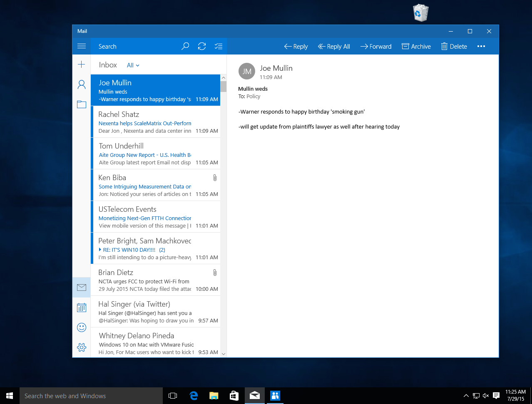Open feedback smiley icon
This screenshot has height=404, width=532.
(x=82, y=327)
